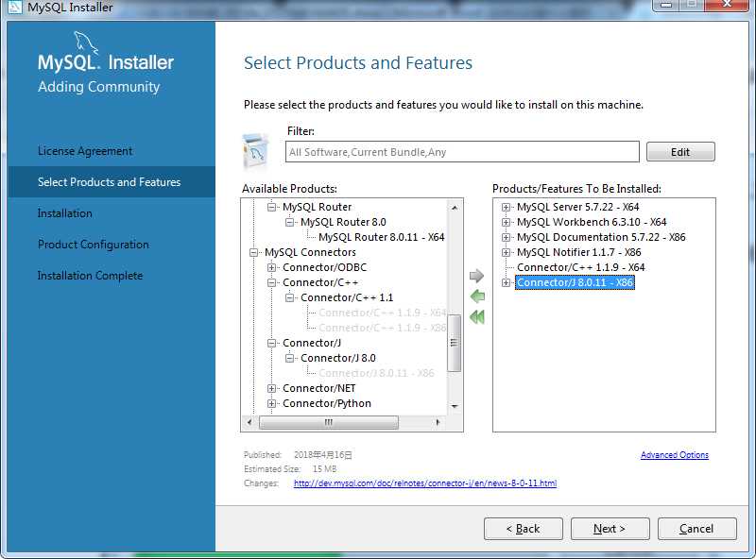The height and width of the screenshot is (559, 756).
Task: Click the Back button
Action: (x=524, y=529)
